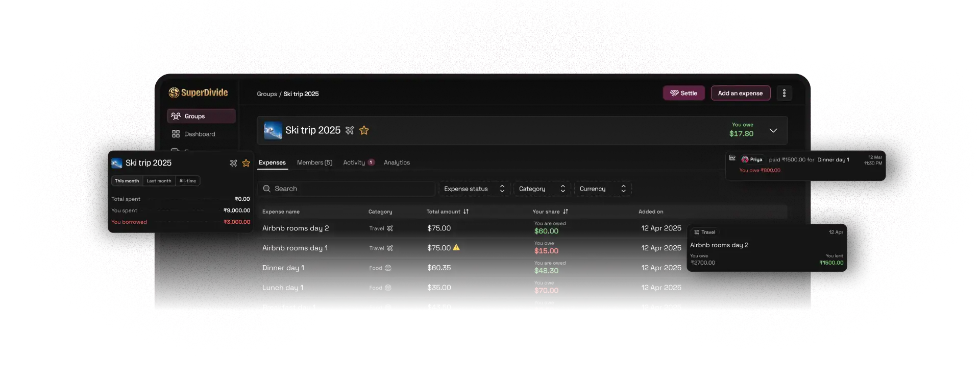Expand the You owe balance chevron

(x=773, y=130)
